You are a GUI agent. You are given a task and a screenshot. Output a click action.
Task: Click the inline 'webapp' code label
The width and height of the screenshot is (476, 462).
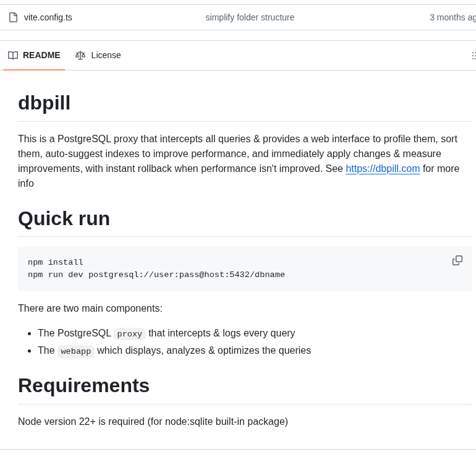76,351
